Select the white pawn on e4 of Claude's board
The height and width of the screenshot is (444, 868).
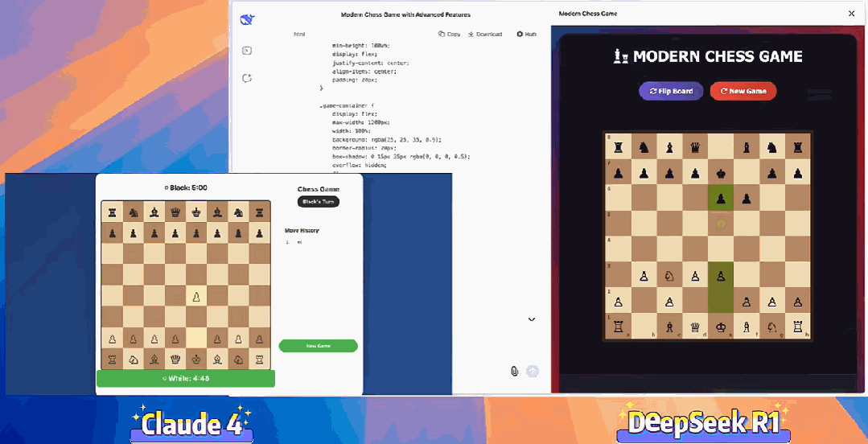pyautogui.click(x=196, y=296)
